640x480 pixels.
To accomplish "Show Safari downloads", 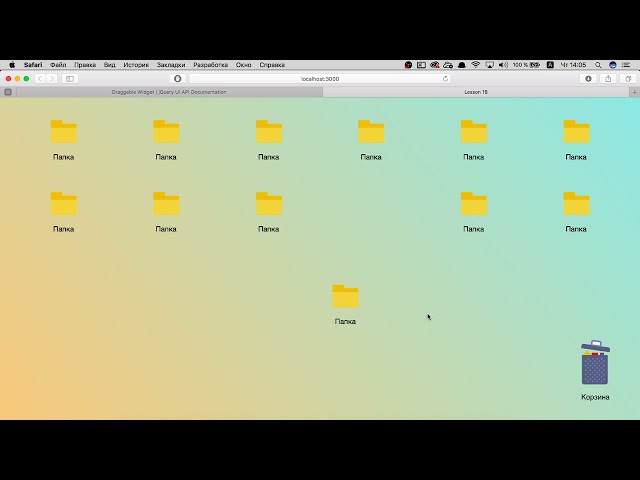I will [x=588, y=79].
